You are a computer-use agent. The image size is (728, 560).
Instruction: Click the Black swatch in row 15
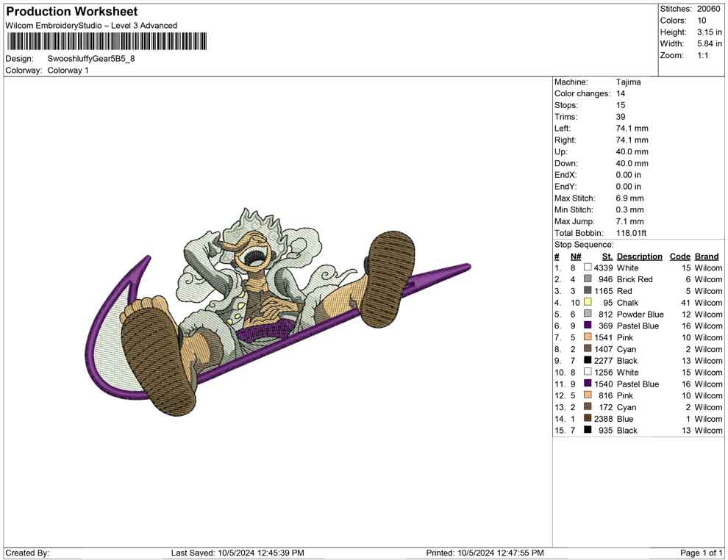pyautogui.click(x=588, y=430)
